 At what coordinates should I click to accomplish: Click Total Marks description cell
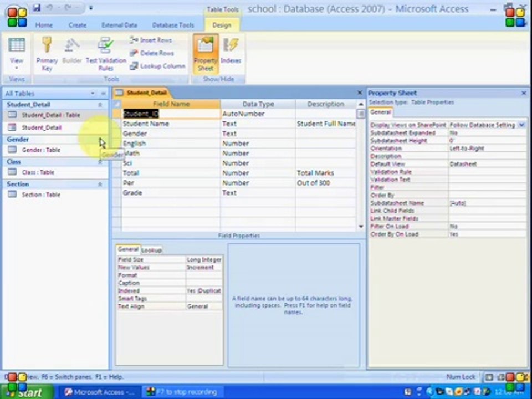(326, 173)
